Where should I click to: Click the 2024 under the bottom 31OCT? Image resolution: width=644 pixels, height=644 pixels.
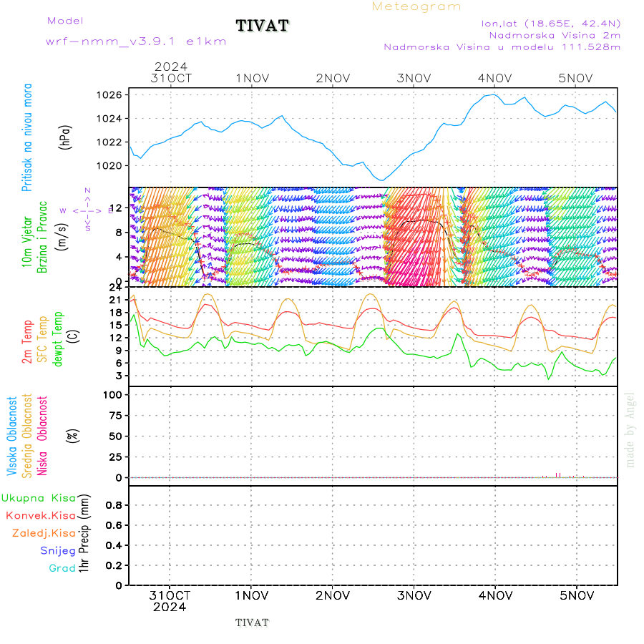[x=170, y=608]
